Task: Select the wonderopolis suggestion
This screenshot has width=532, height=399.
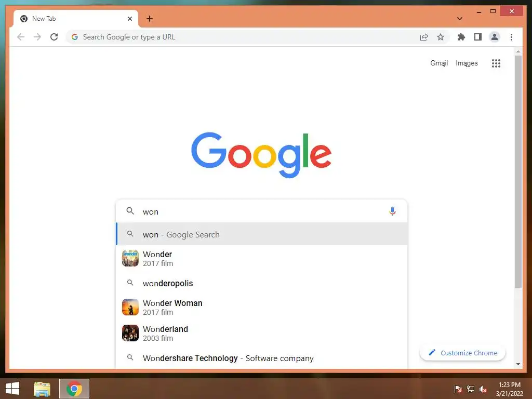Action: pyautogui.click(x=262, y=283)
